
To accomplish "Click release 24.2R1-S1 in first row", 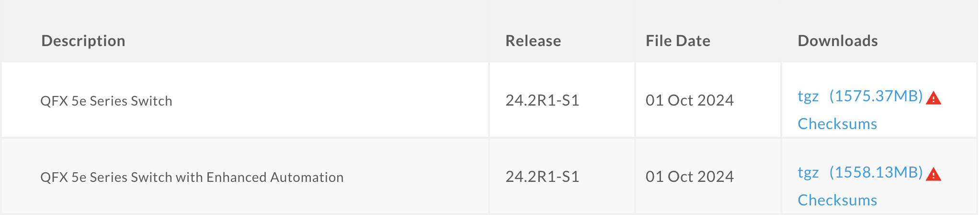I will [542, 100].
